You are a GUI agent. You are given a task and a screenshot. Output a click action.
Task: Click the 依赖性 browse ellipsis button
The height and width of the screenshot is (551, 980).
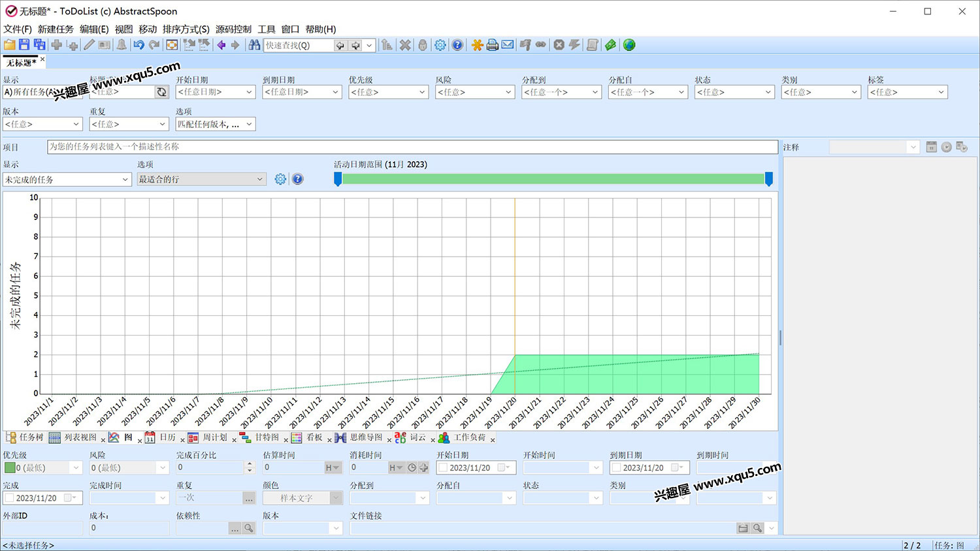(235, 528)
